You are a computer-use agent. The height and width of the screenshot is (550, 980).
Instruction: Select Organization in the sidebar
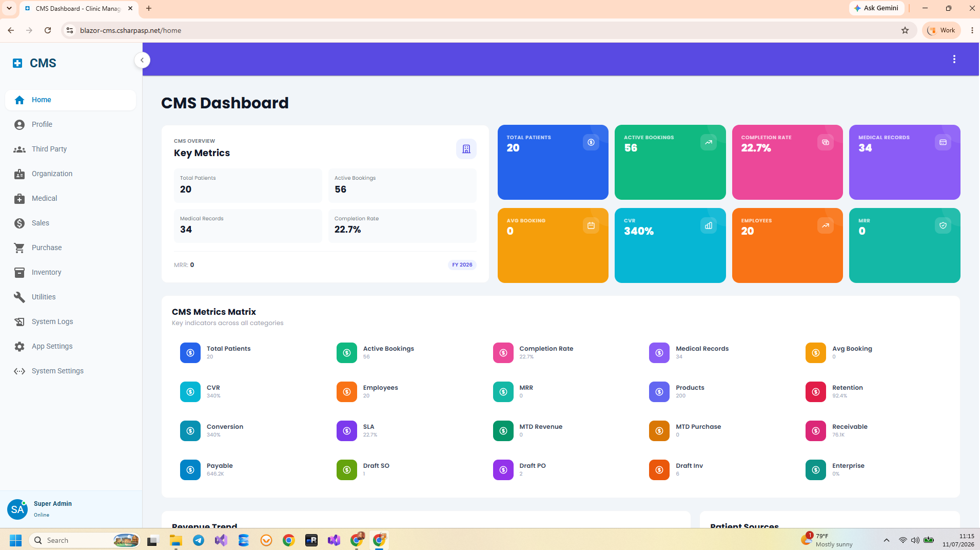[x=71, y=174]
